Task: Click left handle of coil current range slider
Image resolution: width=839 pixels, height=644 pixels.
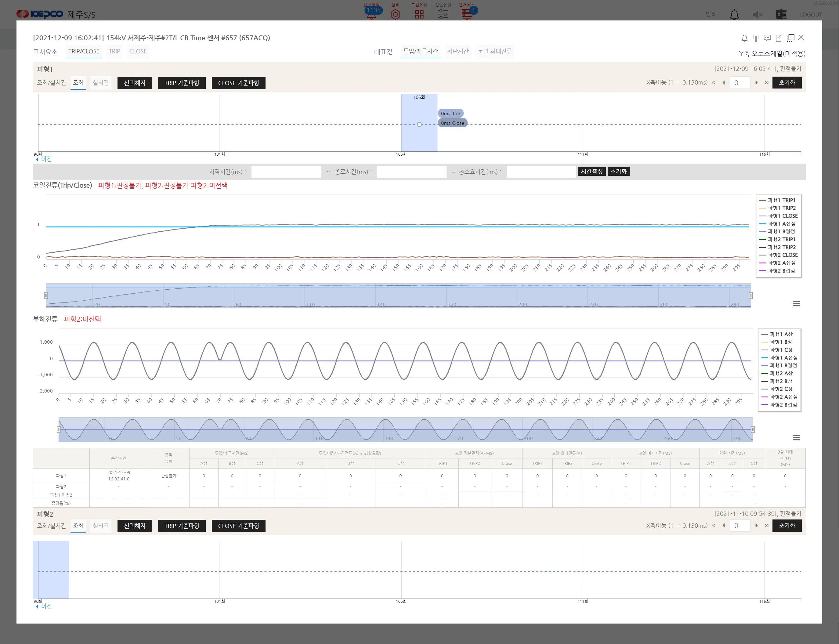Action: 45,295
